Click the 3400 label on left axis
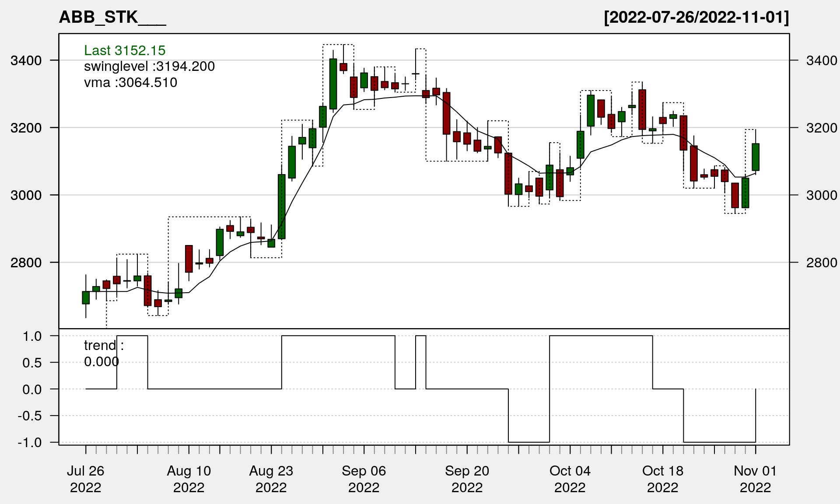Viewport: 840px width, 504px height. point(26,60)
